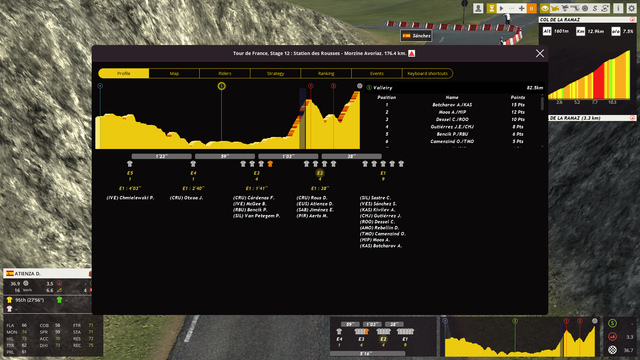Click the rotating S camera icon
640x360 pixels.
click(x=605, y=8)
